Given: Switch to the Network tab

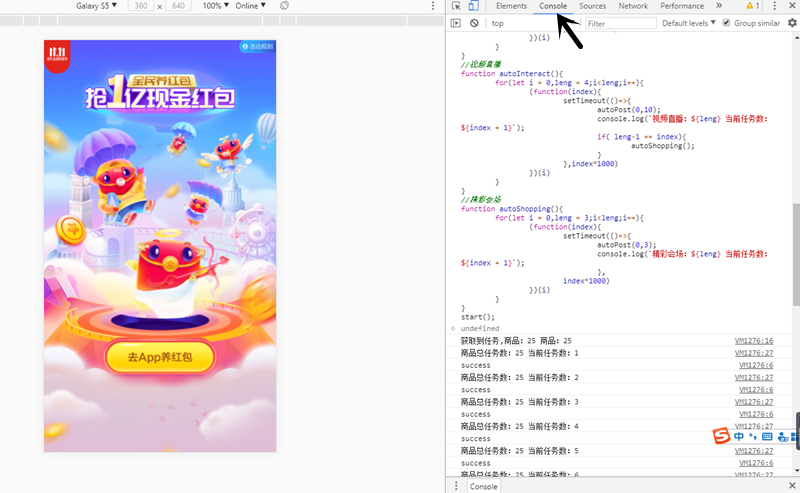Looking at the screenshot, I should click(633, 6).
